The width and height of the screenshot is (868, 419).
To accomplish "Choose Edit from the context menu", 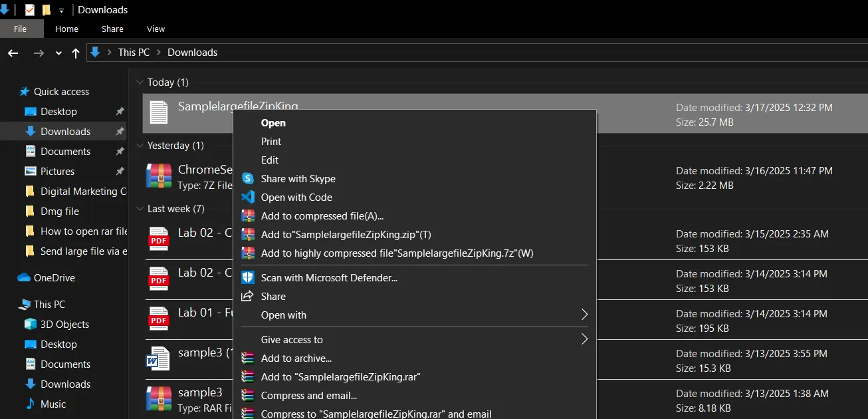I will [270, 160].
